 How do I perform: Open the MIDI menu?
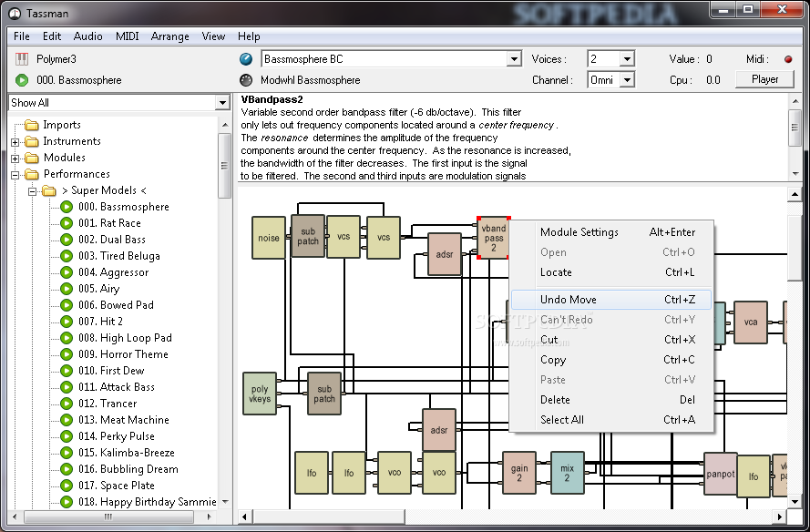pos(127,36)
